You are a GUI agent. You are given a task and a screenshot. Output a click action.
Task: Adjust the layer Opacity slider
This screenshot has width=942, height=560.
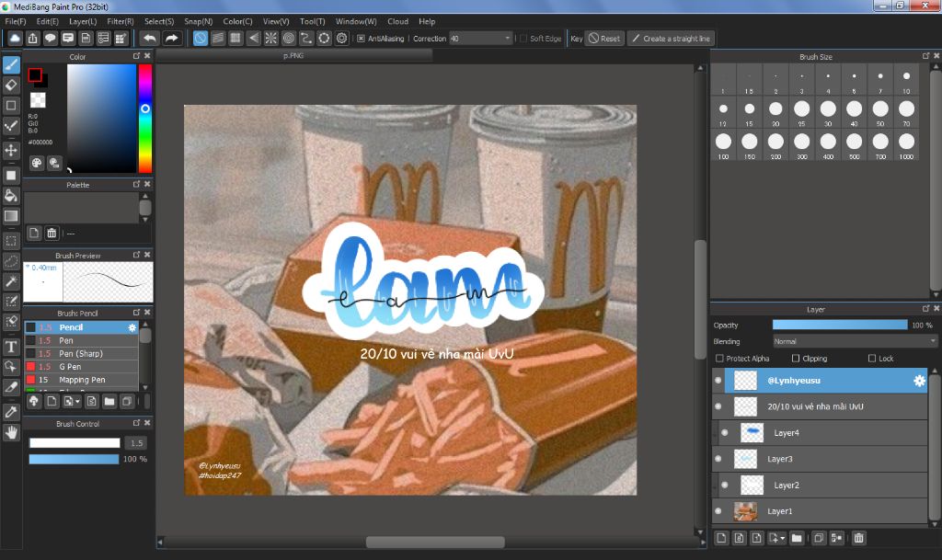(x=840, y=325)
